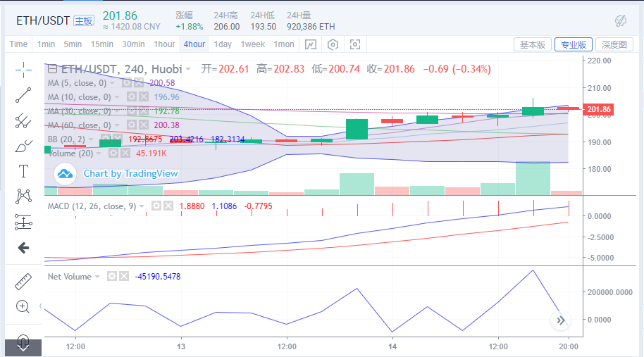Viewport: 644px width, 357px height.
Task: Switch to 1mon interval
Action: (x=284, y=44)
